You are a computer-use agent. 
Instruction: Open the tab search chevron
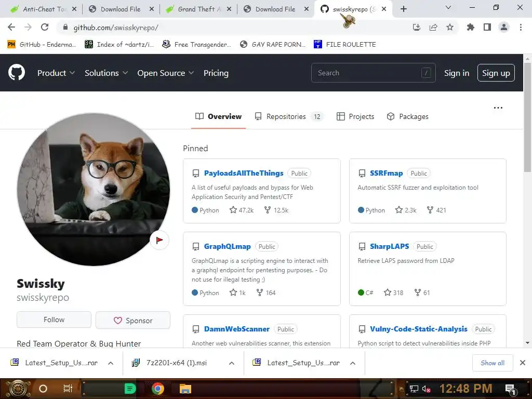(448, 7)
